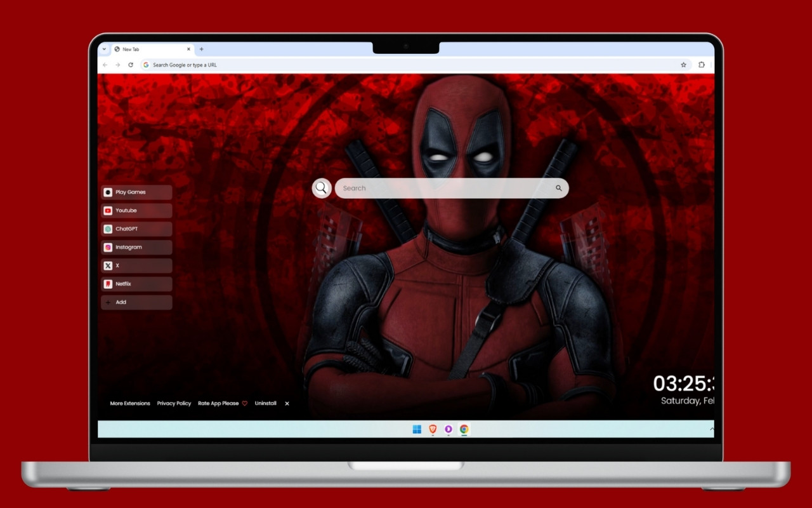Switch to Chrome in the taskbar
Image resolution: width=812 pixels, height=508 pixels.
[x=464, y=429]
